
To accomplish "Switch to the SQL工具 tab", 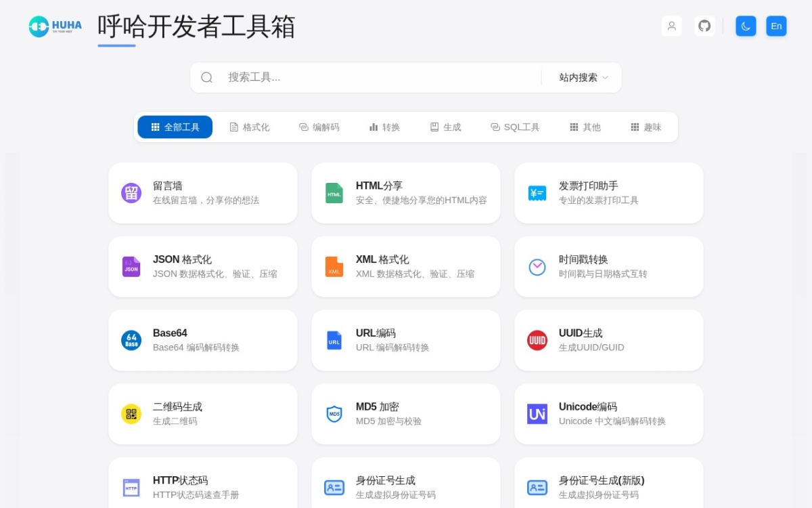I will click(515, 127).
